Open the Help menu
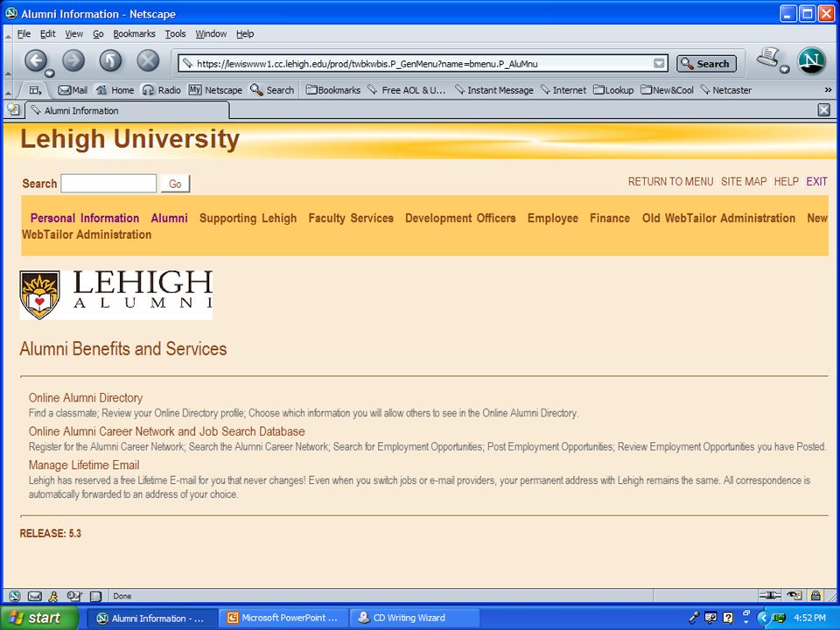 [245, 34]
